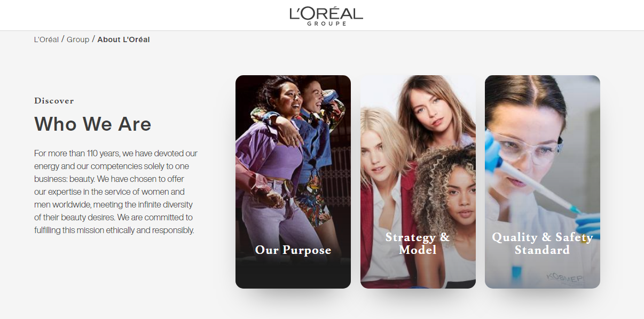
Task: Go to the L'Oréal breadcrumb link
Action: point(46,39)
